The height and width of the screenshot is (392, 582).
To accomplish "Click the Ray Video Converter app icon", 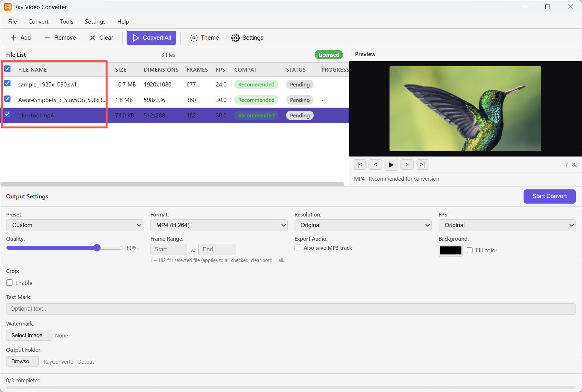I will (x=7, y=7).
